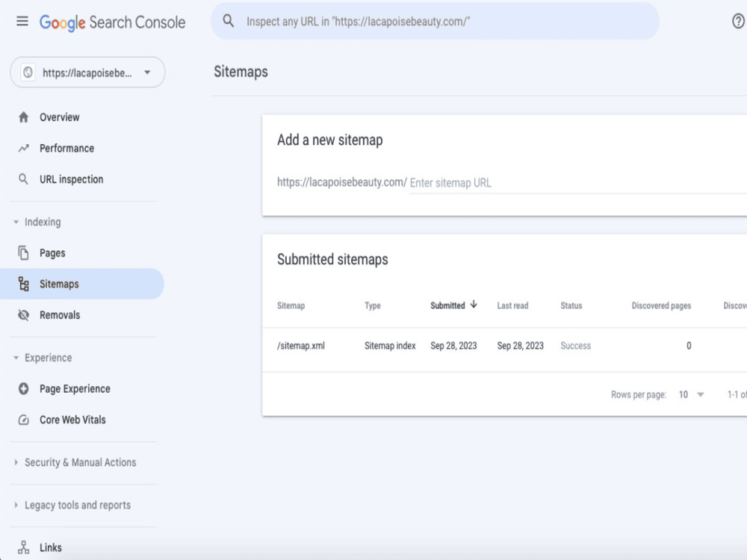The width and height of the screenshot is (747, 560).
Task: Click the Inspect any URL search field
Action: point(435,22)
